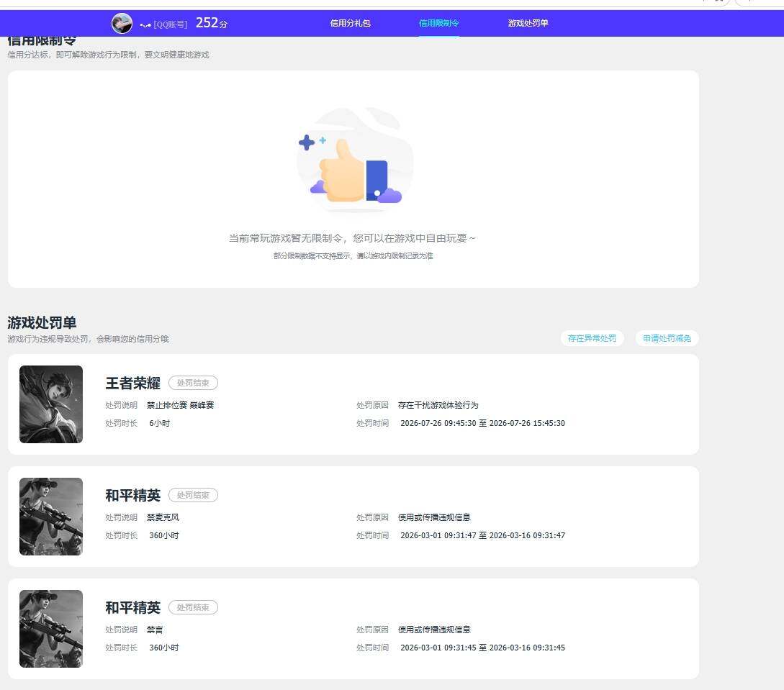Viewport: 784px width, 690px height.
Task: Click the 6小时 duration value
Action: point(160,423)
